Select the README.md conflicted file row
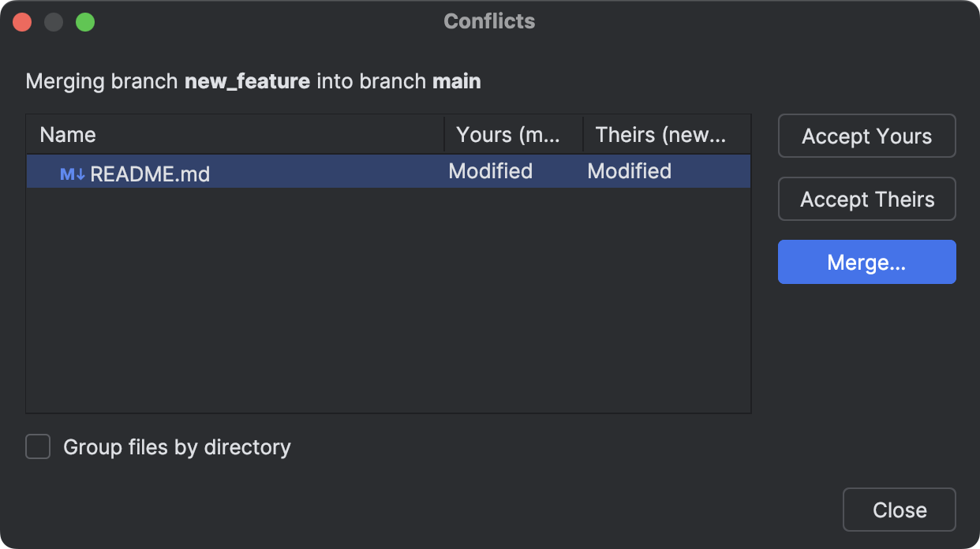This screenshot has height=549, width=980. (x=237, y=171)
